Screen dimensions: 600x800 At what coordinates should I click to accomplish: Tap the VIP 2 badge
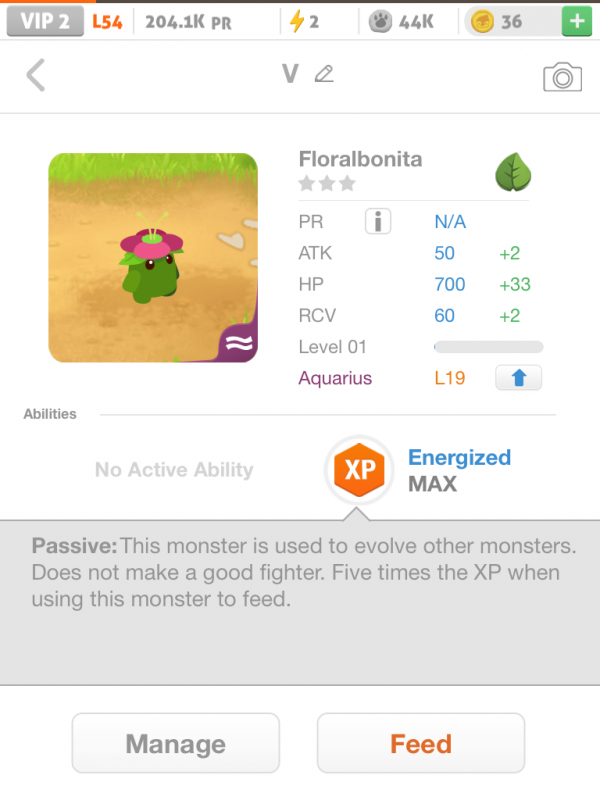click(x=44, y=21)
